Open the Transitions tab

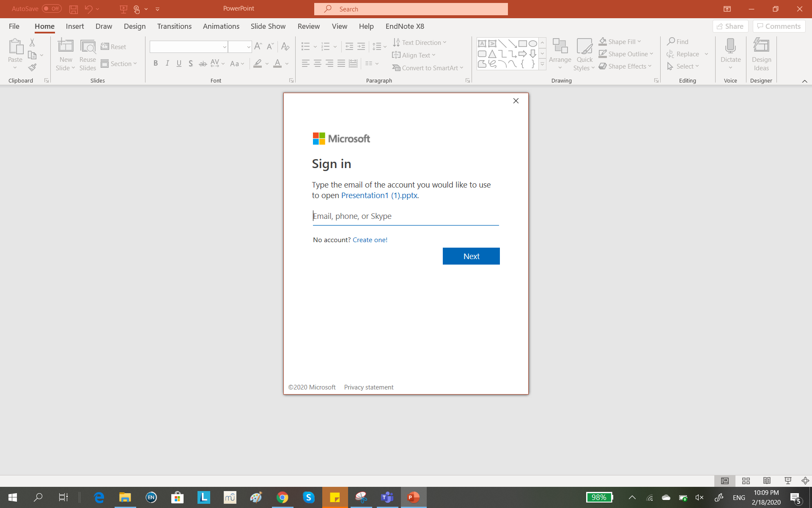[174, 26]
